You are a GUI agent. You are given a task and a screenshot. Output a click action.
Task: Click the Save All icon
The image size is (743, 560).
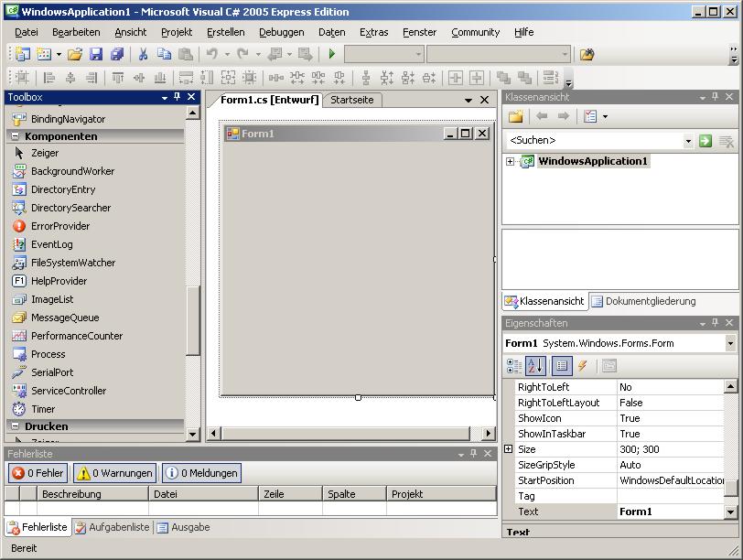tap(116, 54)
